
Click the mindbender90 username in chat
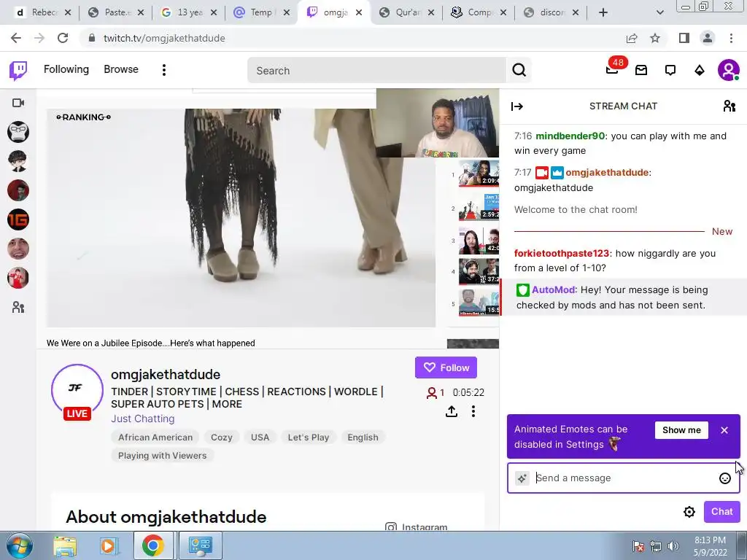point(570,136)
